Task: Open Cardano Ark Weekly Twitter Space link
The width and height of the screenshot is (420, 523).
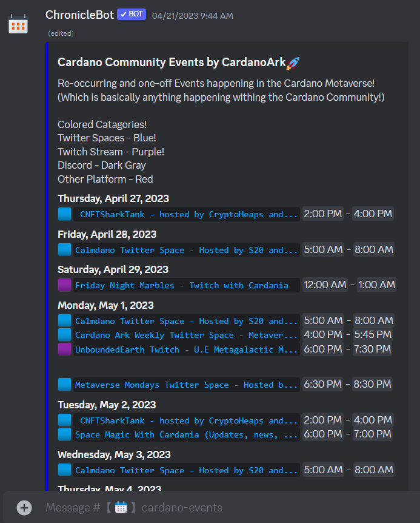Action: point(187,335)
